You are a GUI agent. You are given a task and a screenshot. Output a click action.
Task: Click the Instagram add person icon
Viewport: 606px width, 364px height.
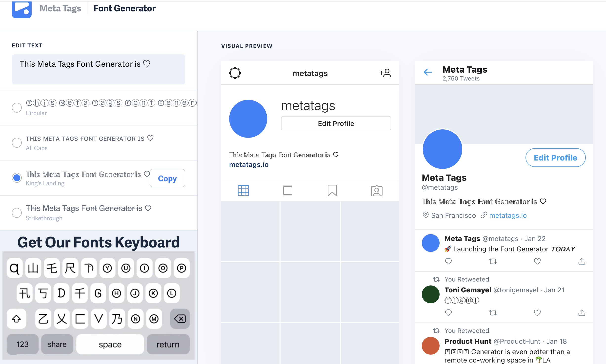(385, 73)
